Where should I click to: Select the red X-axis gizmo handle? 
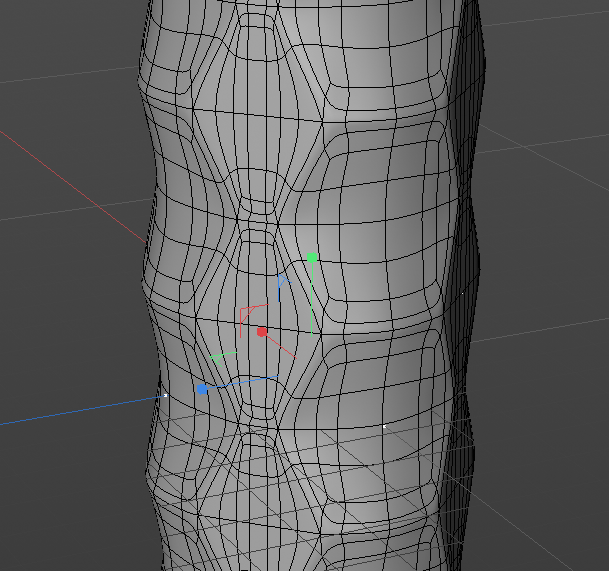click(262, 332)
